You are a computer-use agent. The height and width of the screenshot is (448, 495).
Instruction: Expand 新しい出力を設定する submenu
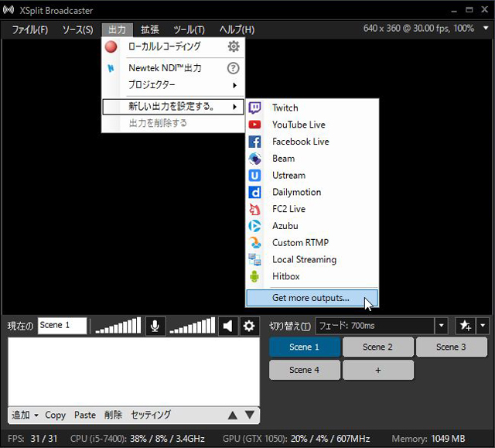pos(173,107)
